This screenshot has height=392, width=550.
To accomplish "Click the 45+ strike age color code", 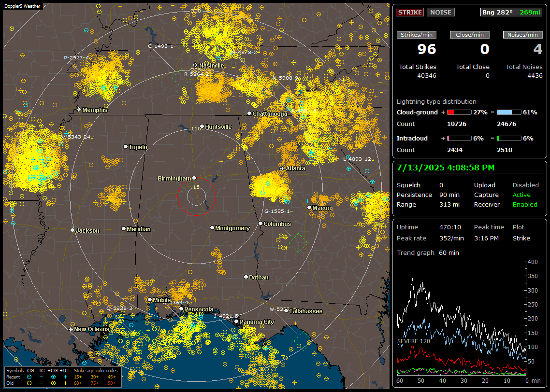I will point(112,377).
